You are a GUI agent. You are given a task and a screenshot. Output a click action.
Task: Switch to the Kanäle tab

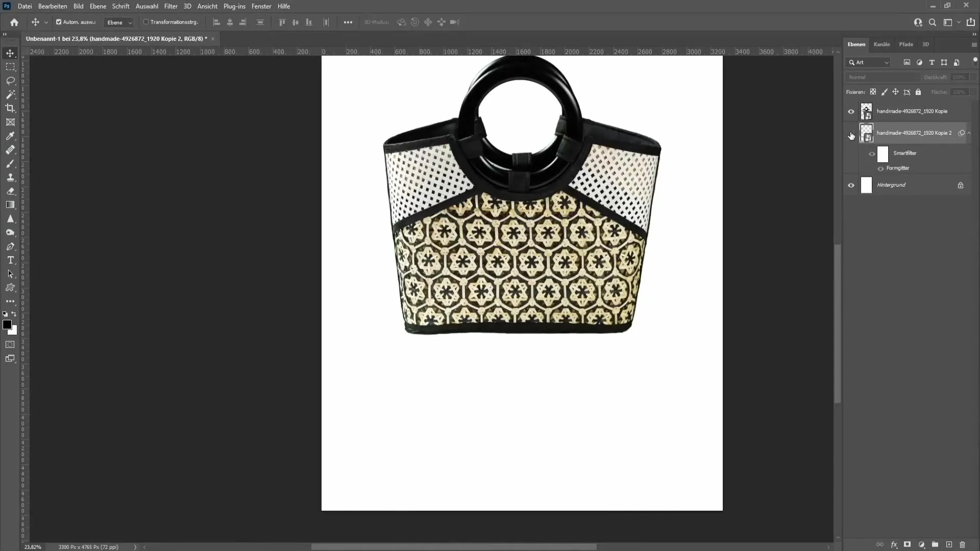[x=883, y=44]
